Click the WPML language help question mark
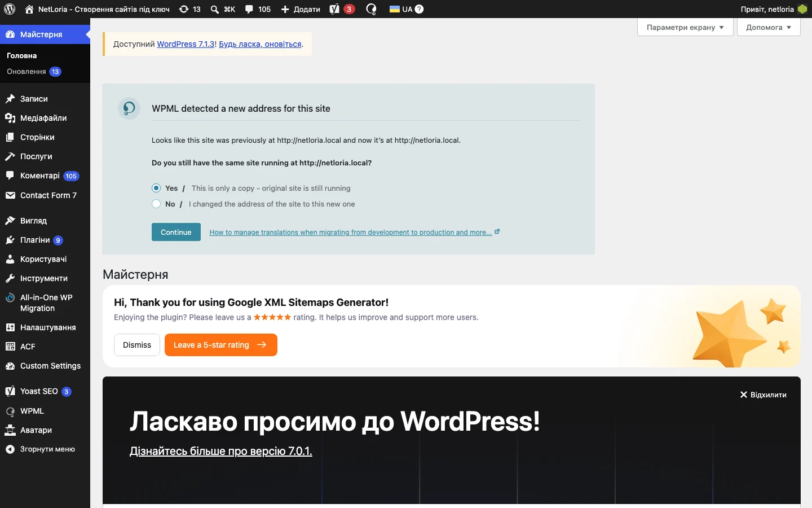This screenshot has height=508, width=812. point(419,9)
